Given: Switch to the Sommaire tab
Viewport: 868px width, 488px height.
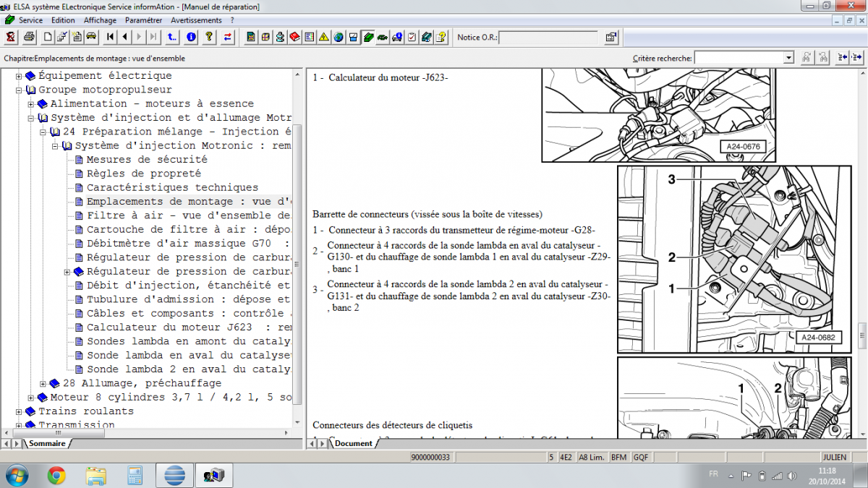Looking at the screenshot, I should pos(46,443).
